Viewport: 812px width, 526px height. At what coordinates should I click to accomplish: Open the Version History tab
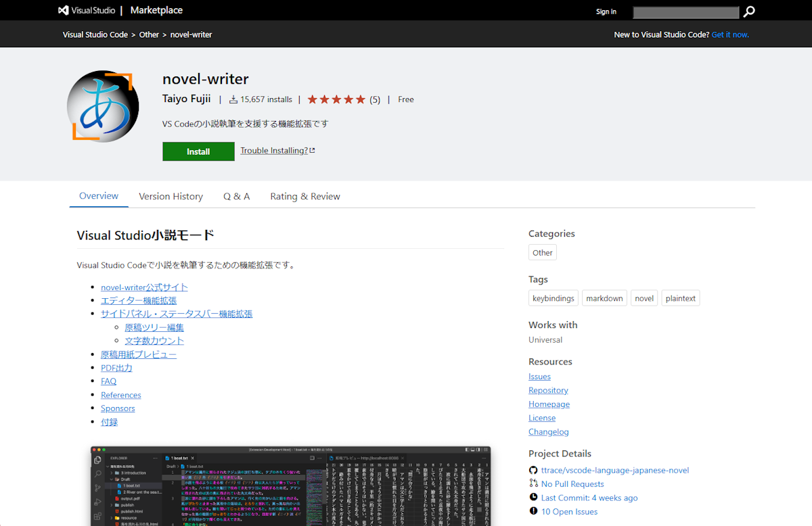pos(171,196)
